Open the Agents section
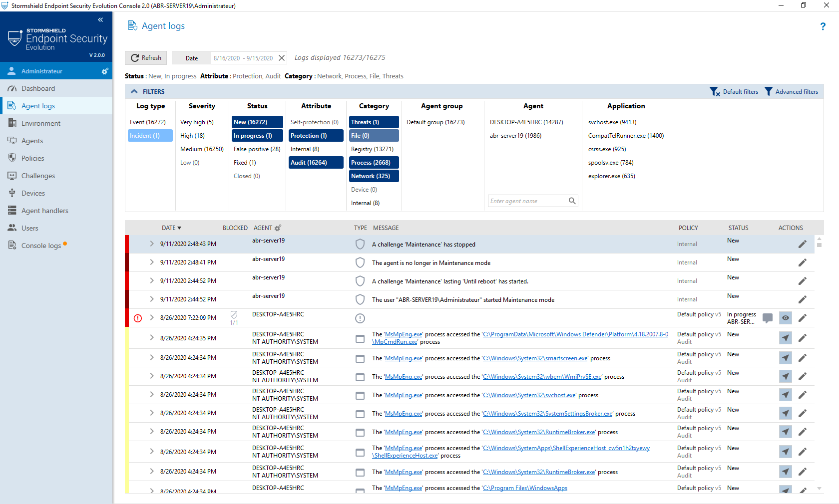The image size is (839, 504). click(x=32, y=141)
